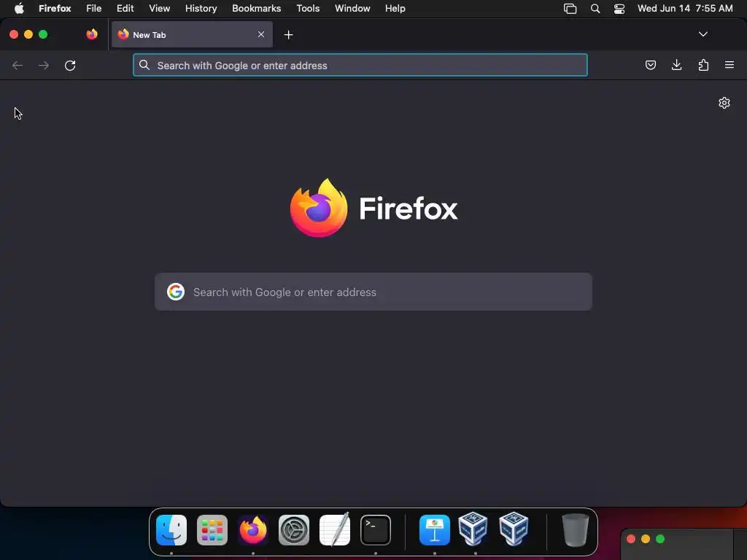Image resolution: width=747 pixels, height=560 pixels.
Task: Open Terminal from the Dock
Action: [x=376, y=529]
